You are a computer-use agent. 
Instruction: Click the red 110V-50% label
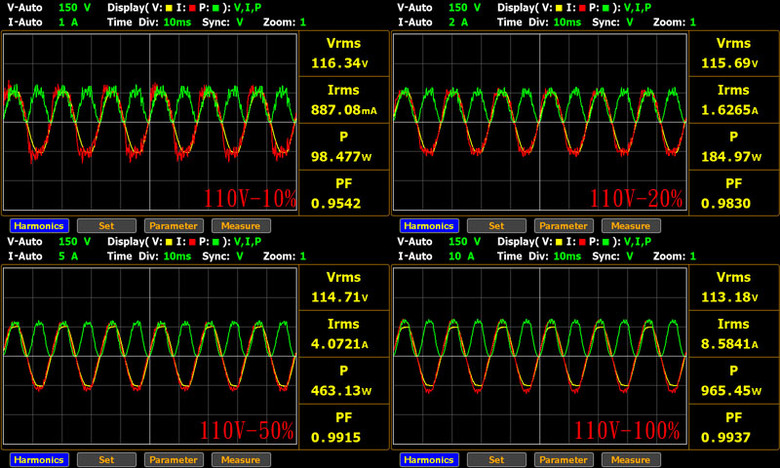[247, 431]
